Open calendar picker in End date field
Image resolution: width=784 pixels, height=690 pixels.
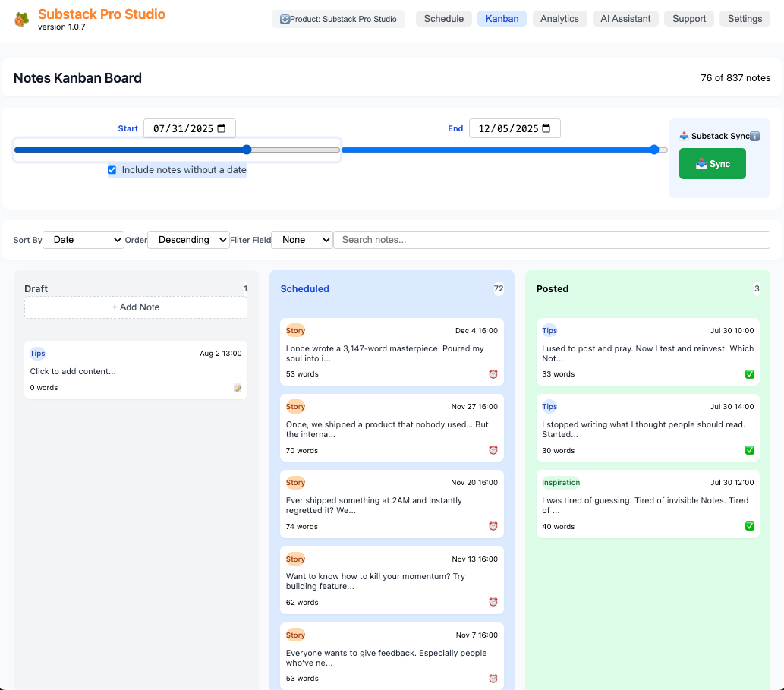546,128
